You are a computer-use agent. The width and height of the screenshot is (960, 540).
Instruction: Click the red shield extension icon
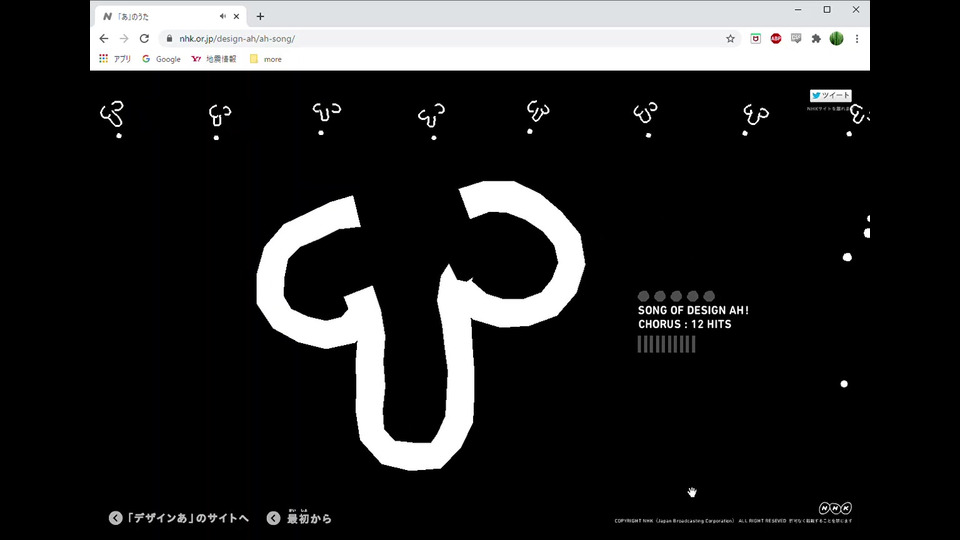pyautogui.click(x=756, y=39)
